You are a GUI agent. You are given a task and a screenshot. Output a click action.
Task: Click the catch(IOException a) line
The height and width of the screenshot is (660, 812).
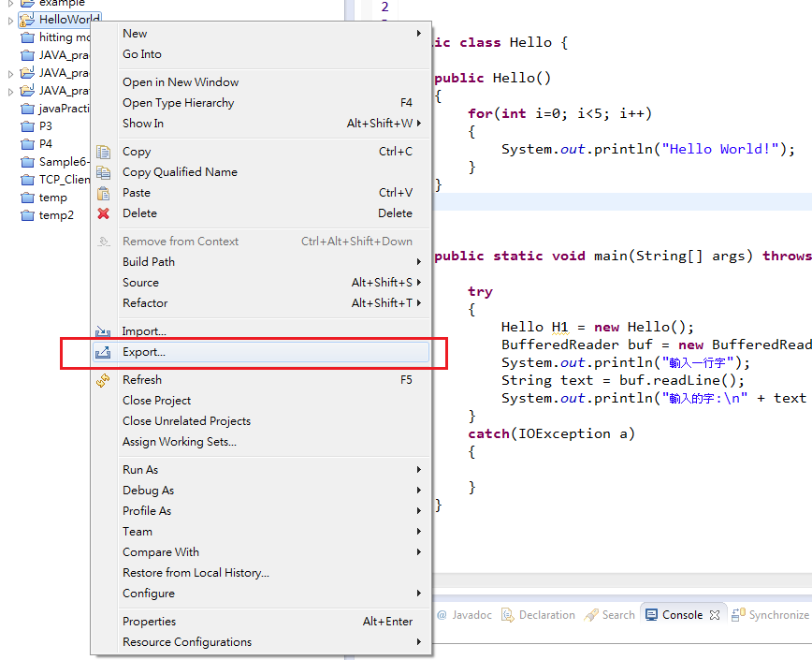pyautogui.click(x=552, y=433)
